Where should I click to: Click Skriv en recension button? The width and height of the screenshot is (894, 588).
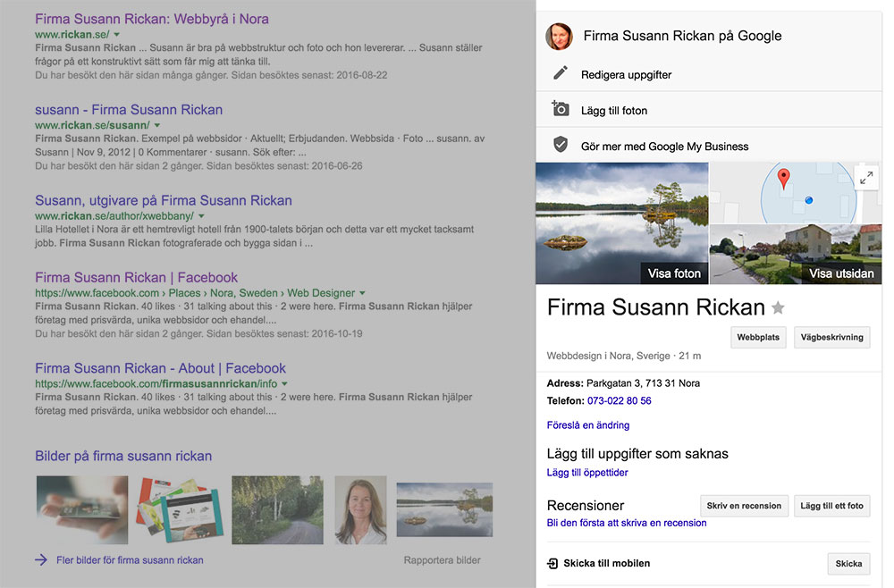744,506
